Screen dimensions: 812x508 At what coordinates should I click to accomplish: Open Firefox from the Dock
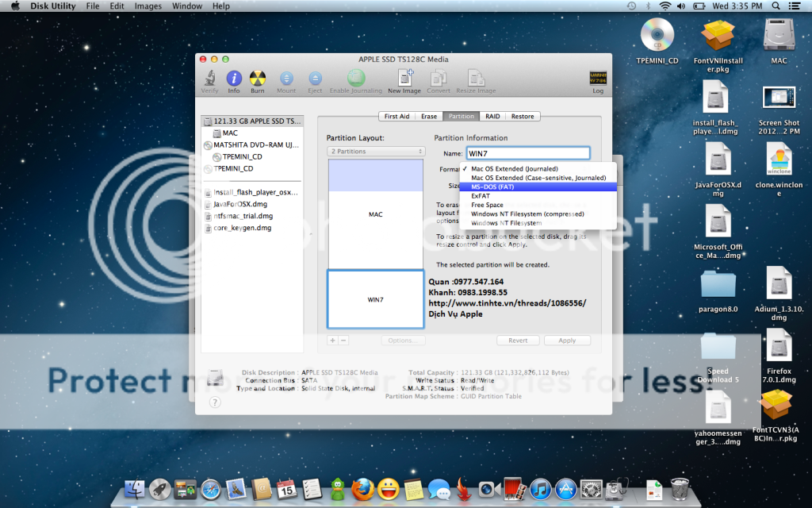pos(362,488)
